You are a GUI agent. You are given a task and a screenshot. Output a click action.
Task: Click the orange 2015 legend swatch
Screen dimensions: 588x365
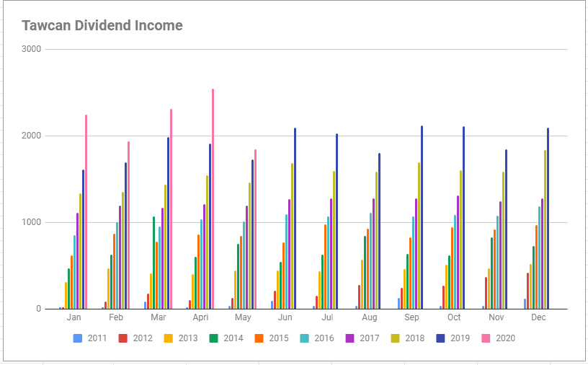(259, 338)
